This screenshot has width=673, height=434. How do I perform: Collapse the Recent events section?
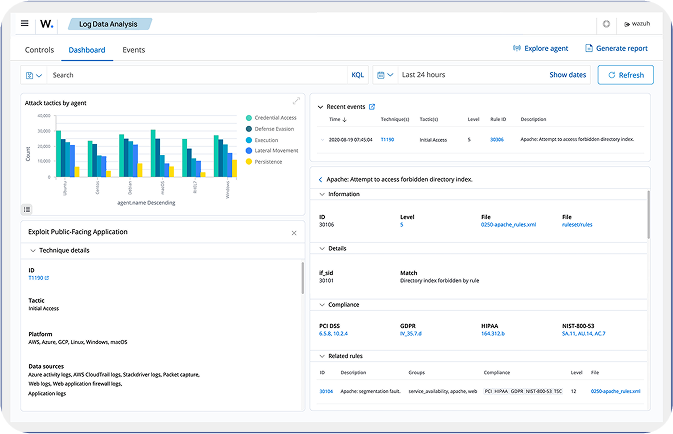coord(320,106)
